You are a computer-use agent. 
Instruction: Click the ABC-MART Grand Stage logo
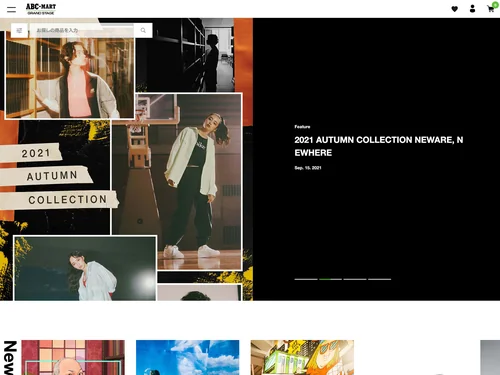click(41, 9)
